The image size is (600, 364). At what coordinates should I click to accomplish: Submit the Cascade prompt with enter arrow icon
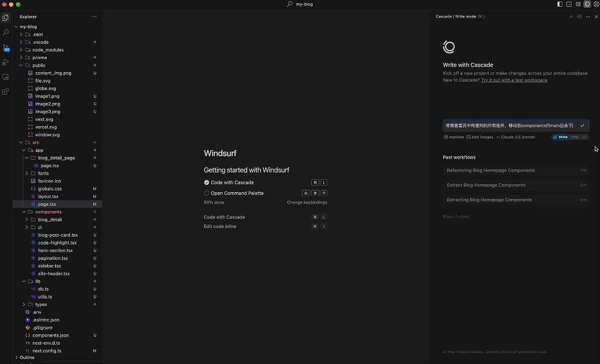click(x=582, y=126)
